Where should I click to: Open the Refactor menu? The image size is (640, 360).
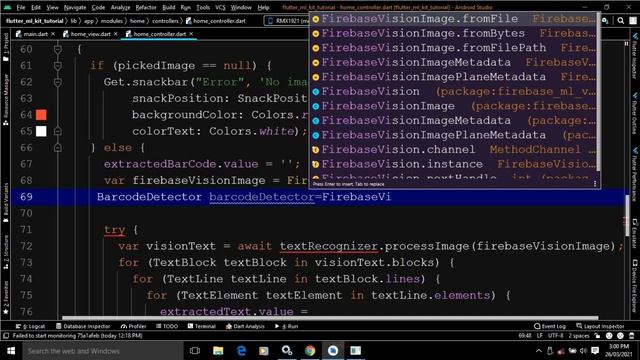[146, 7]
